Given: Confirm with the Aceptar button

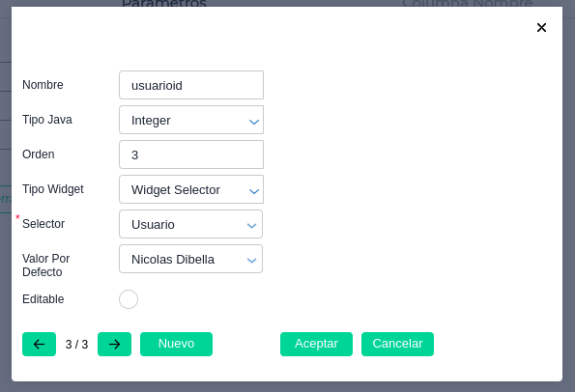Looking at the screenshot, I should (x=316, y=344).
